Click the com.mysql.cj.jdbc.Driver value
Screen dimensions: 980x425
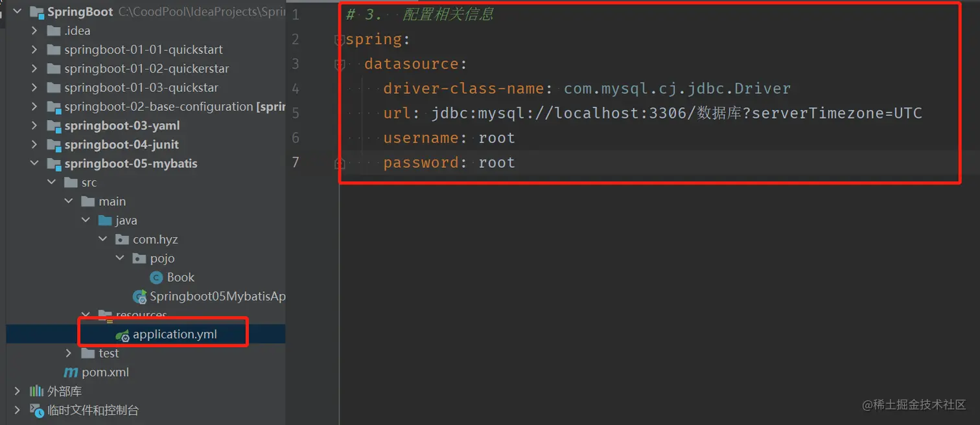[x=677, y=88]
